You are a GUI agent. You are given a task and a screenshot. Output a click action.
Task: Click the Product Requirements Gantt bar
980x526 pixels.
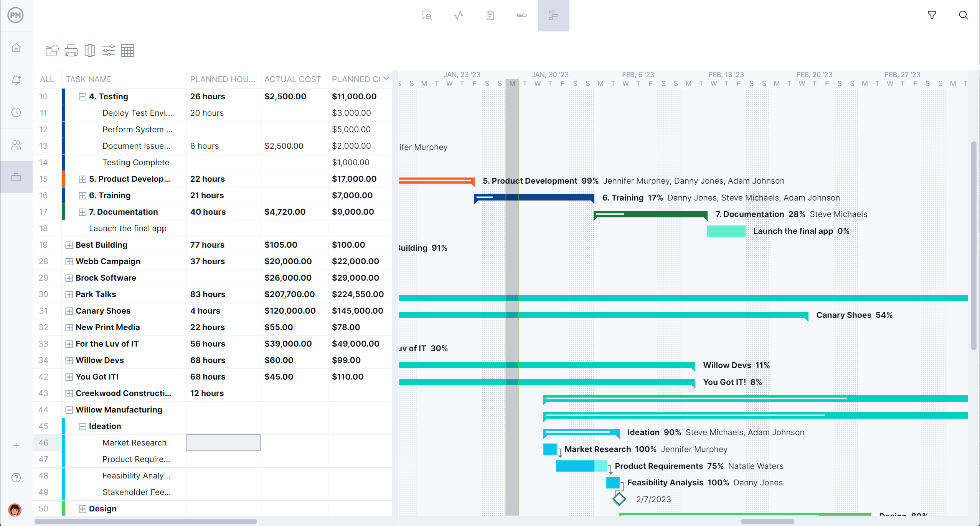coord(581,466)
